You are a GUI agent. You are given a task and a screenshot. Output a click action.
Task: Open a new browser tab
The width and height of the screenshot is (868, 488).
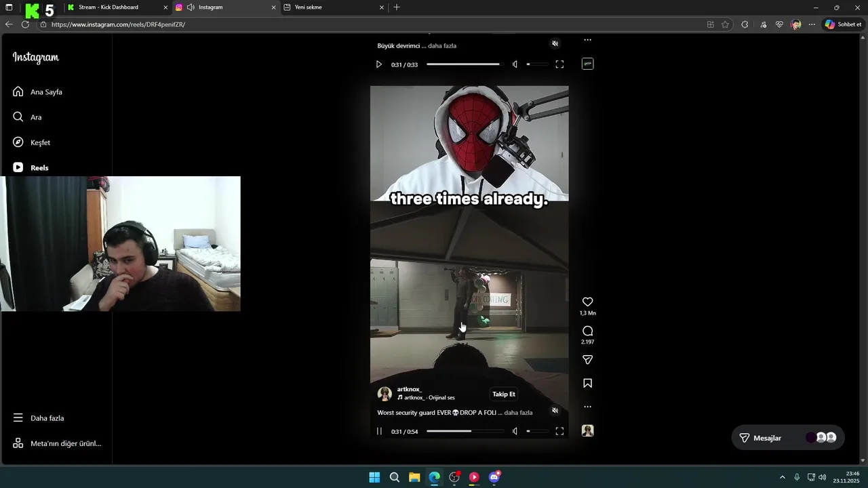click(397, 7)
